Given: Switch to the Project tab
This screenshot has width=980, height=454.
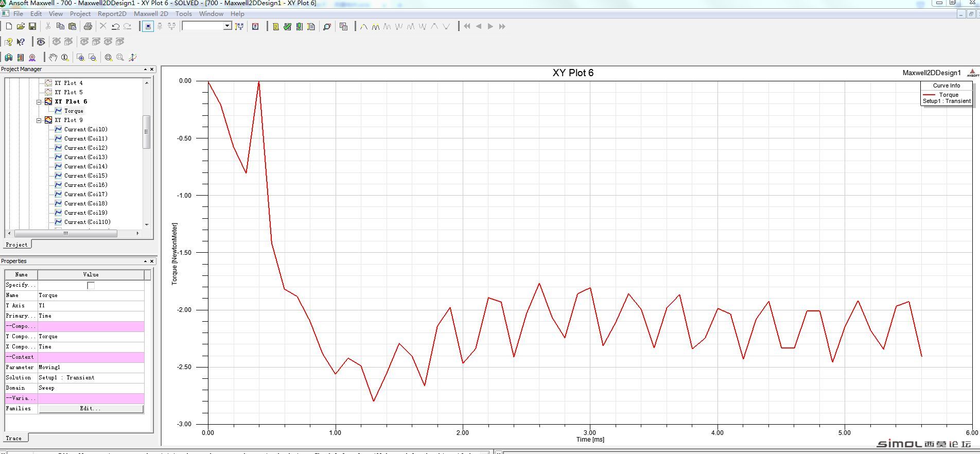Looking at the screenshot, I should 17,245.
